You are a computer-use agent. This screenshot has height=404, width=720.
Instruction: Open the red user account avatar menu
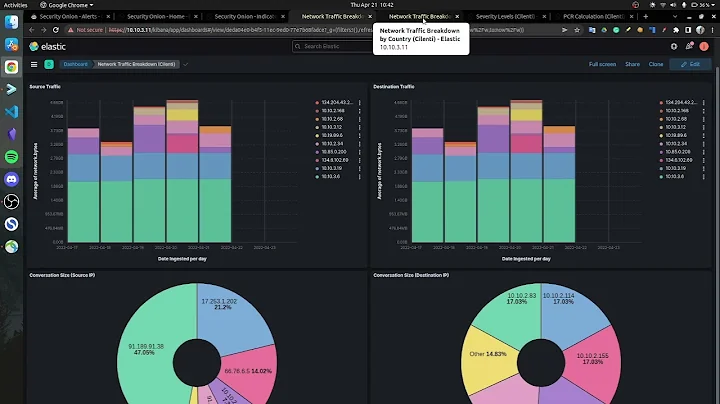(704, 46)
